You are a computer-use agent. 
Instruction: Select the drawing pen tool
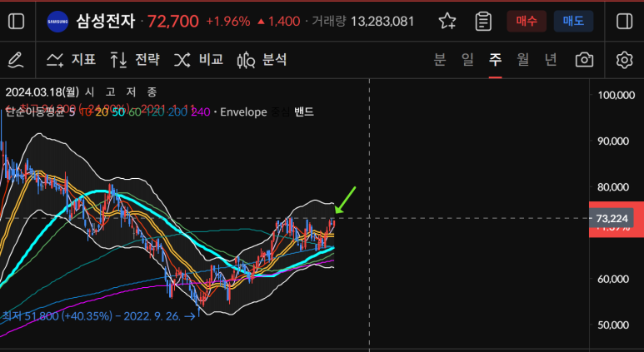coord(16,60)
